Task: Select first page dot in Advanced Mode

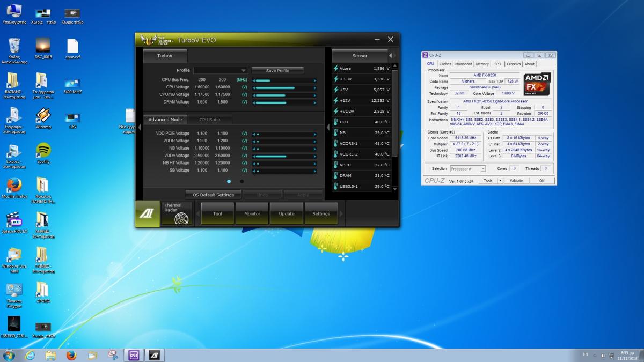Action: click(229, 181)
